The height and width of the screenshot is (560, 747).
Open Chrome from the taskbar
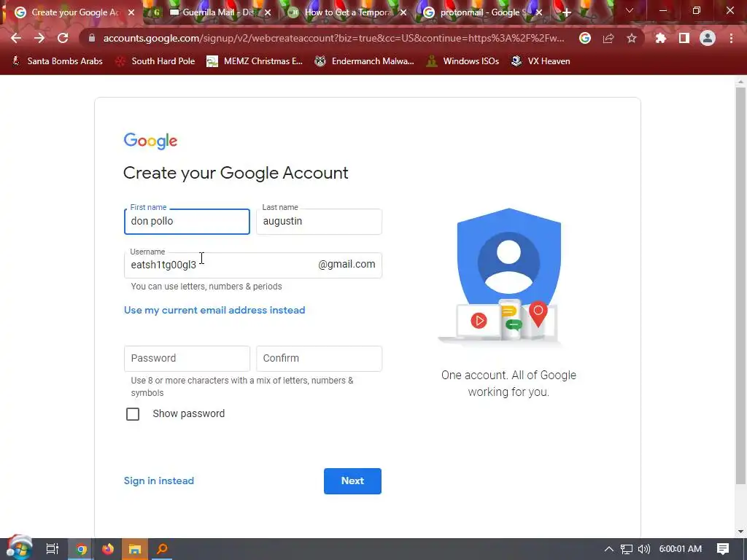click(82, 549)
